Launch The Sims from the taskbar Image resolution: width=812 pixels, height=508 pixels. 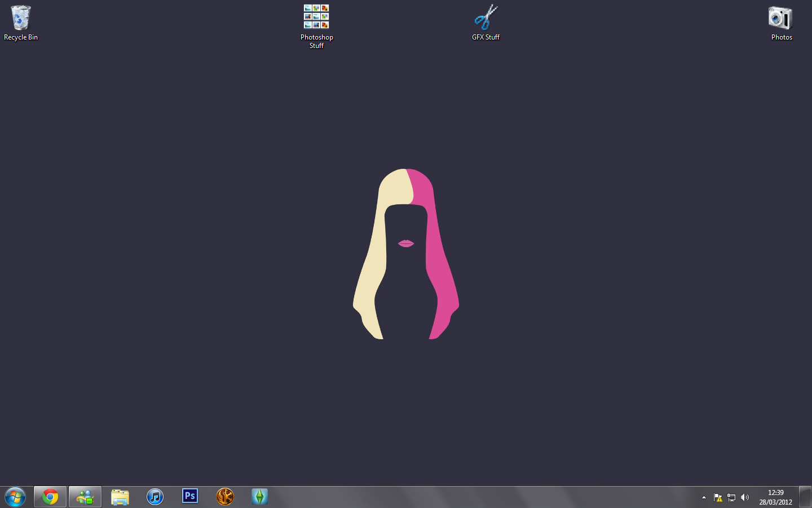point(259,497)
